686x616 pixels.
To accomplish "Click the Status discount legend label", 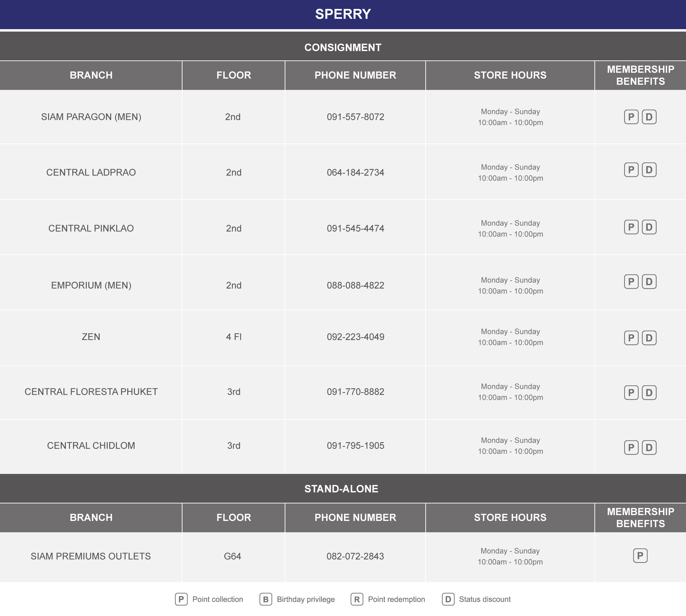I will pos(485,599).
